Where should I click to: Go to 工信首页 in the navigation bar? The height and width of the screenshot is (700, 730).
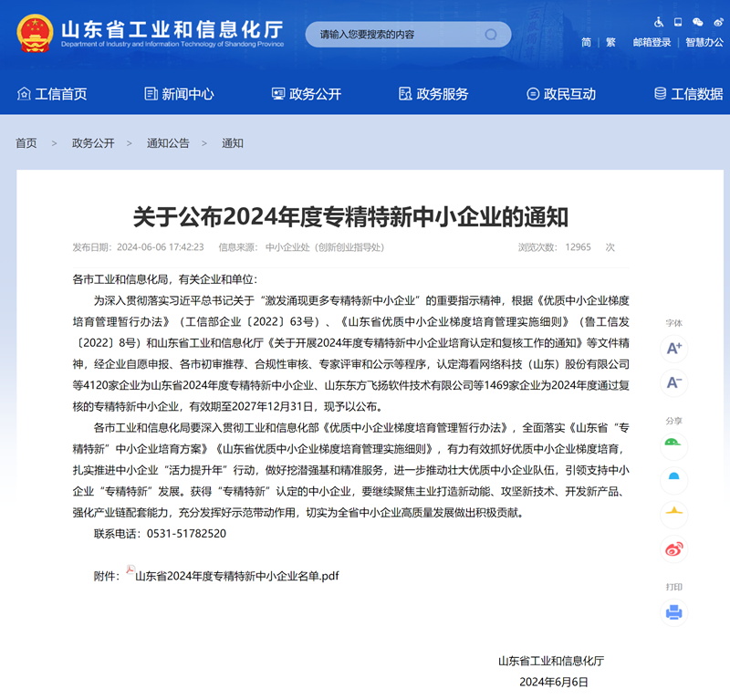pyautogui.click(x=52, y=94)
